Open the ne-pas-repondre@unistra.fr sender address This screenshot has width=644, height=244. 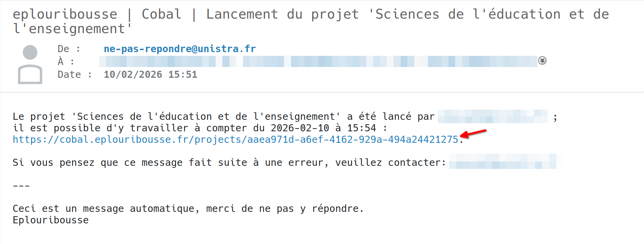180,49
